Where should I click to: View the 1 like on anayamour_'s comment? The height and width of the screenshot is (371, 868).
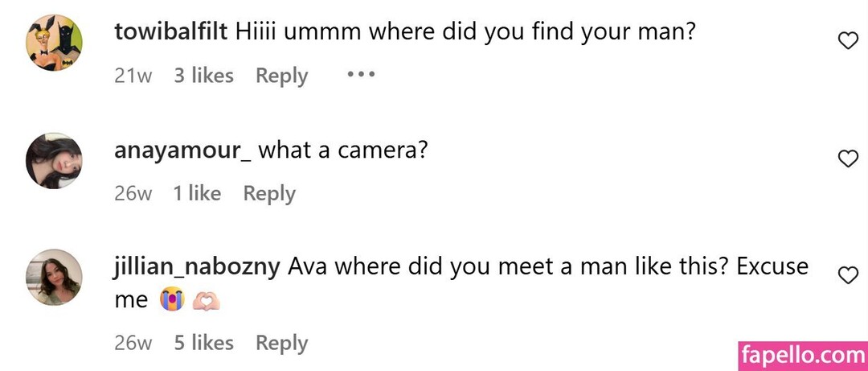pyautogui.click(x=197, y=193)
